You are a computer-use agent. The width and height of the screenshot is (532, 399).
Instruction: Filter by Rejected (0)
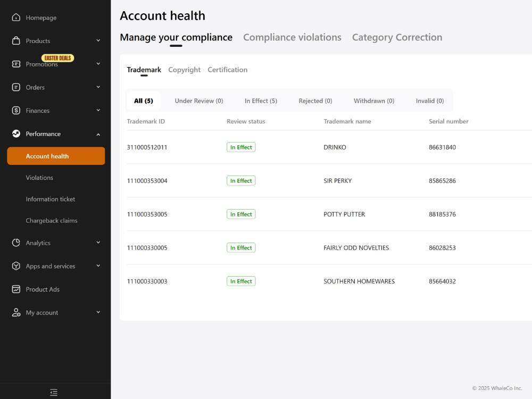click(x=315, y=101)
